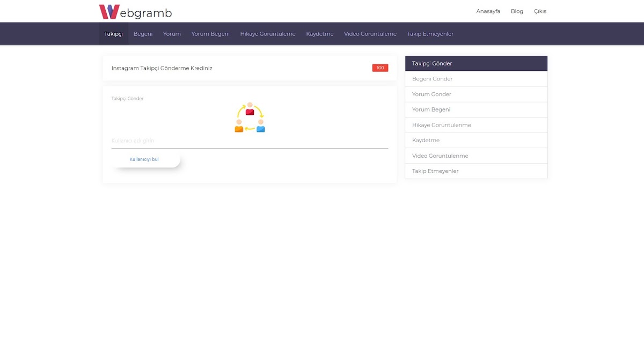The image size is (644, 338).
Task: Click the small Takipçi Gönder form label
Action: tap(127, 99)
